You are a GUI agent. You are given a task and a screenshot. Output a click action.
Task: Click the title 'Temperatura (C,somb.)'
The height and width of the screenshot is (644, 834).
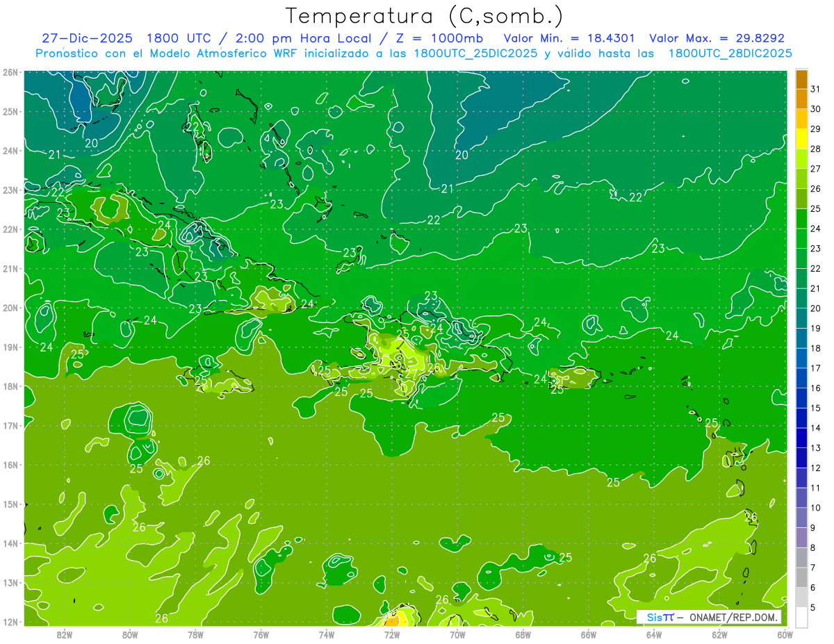pos(425,16)
